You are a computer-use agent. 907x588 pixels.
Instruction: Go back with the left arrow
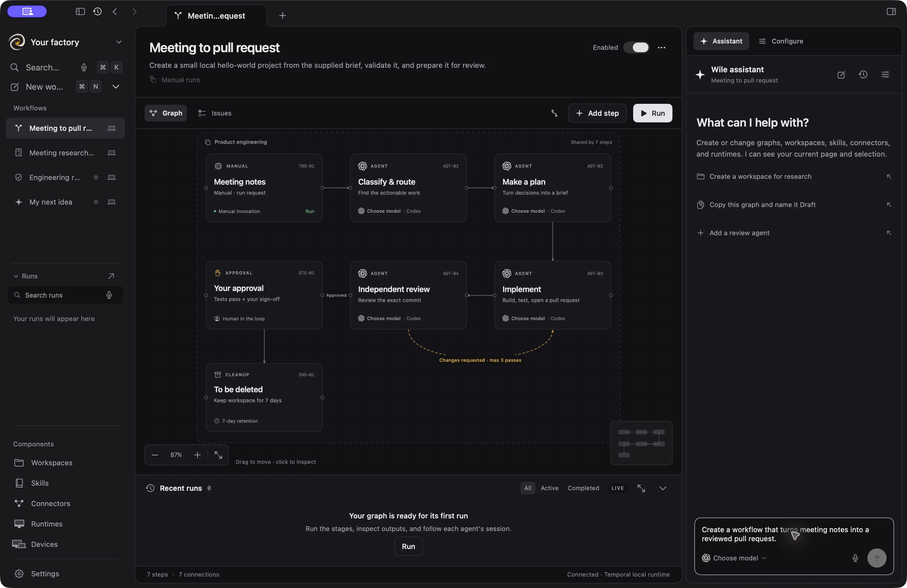click(115, 11)
